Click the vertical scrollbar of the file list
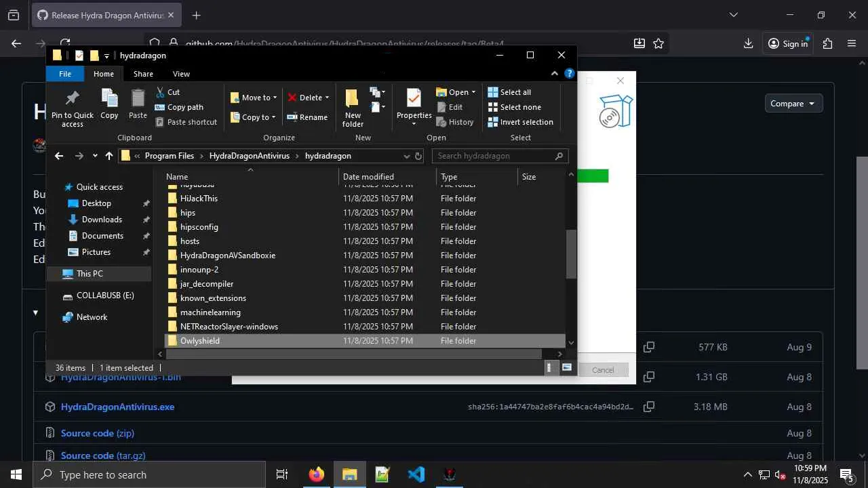Viewport: 868px width, 488px height. 571,254
